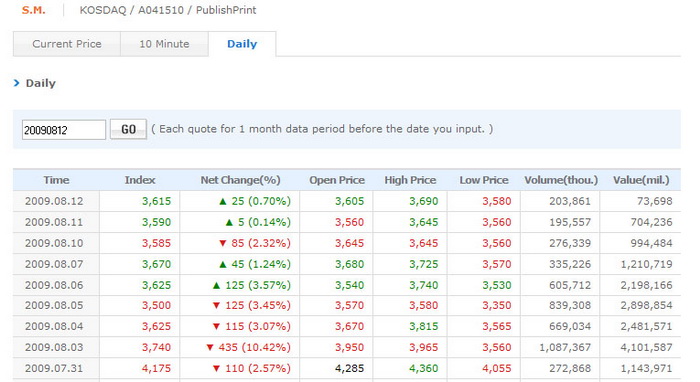
Task: Click the KOSDAQ / A041510 / PublishPrint text
Action: click(168, 10)
